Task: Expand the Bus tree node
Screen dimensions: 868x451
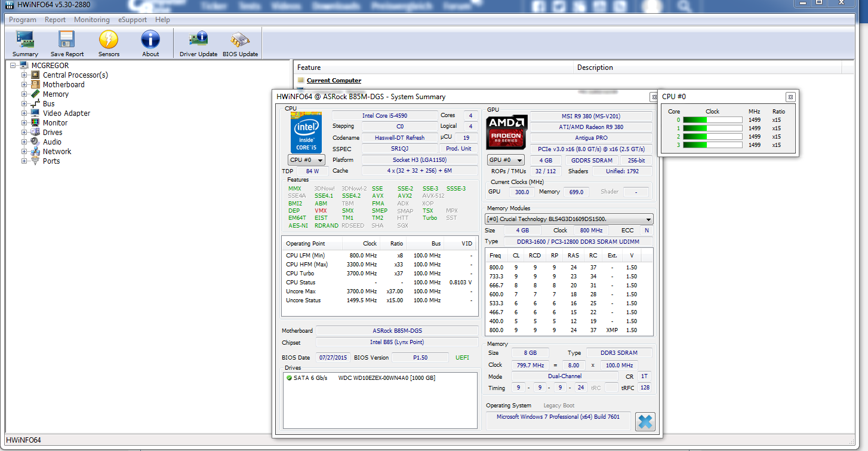Action: [x=24, y=104]
